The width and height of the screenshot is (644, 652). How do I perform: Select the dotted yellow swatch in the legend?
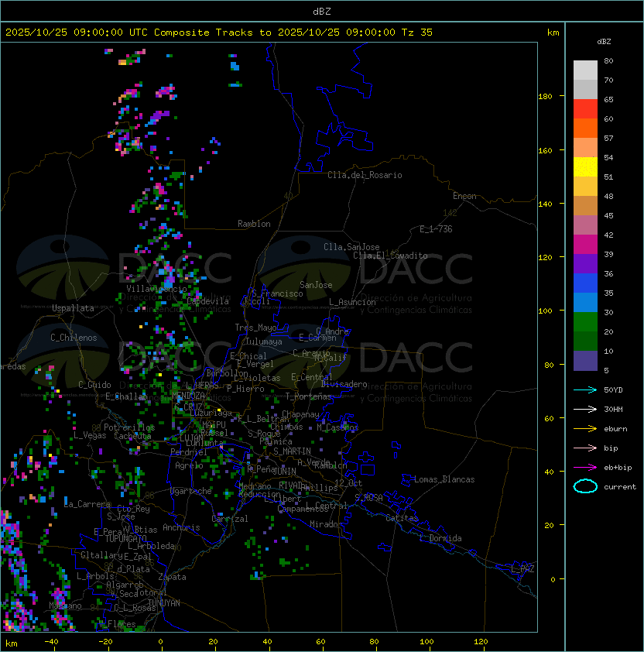(x=585, y=167)
